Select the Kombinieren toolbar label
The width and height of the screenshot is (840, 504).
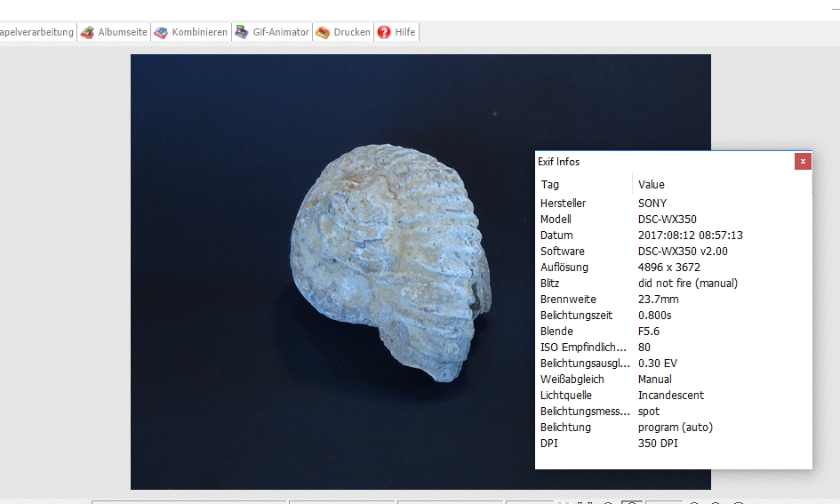point(200,32)
